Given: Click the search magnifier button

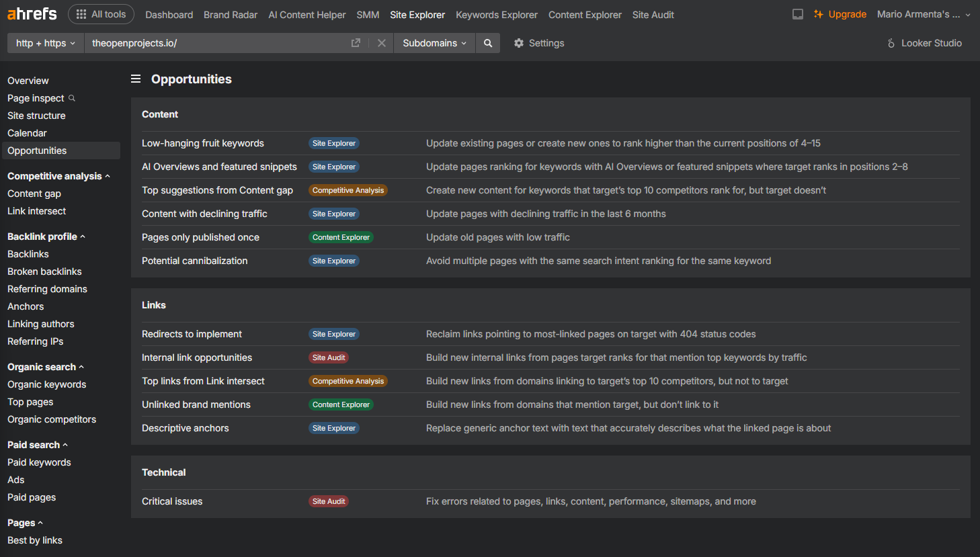Looking at the screenshot, I should coord(488,43).
